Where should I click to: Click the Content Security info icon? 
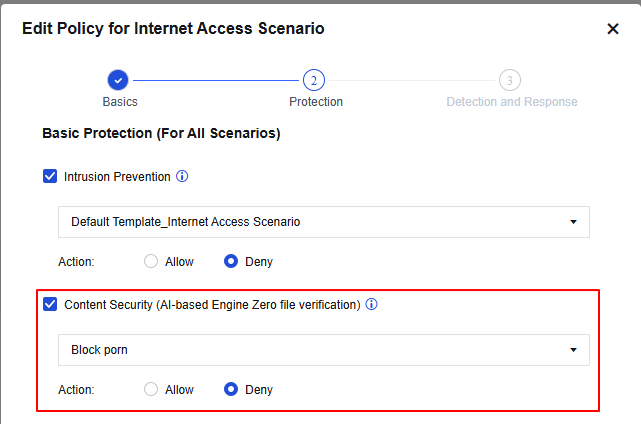pos(371,304)
